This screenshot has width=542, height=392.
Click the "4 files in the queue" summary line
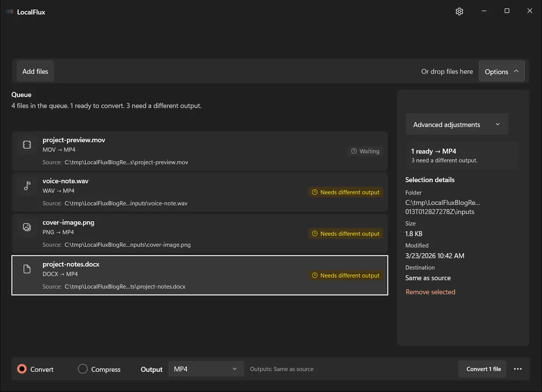(107, 106)
